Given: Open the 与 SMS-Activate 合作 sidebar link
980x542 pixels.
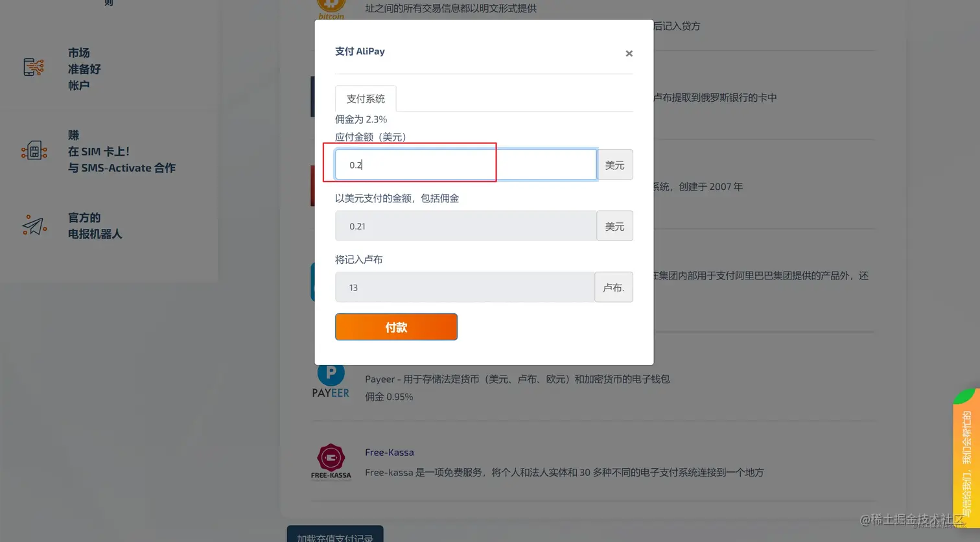Looking at the screenshot, I should tap(121, 167).
